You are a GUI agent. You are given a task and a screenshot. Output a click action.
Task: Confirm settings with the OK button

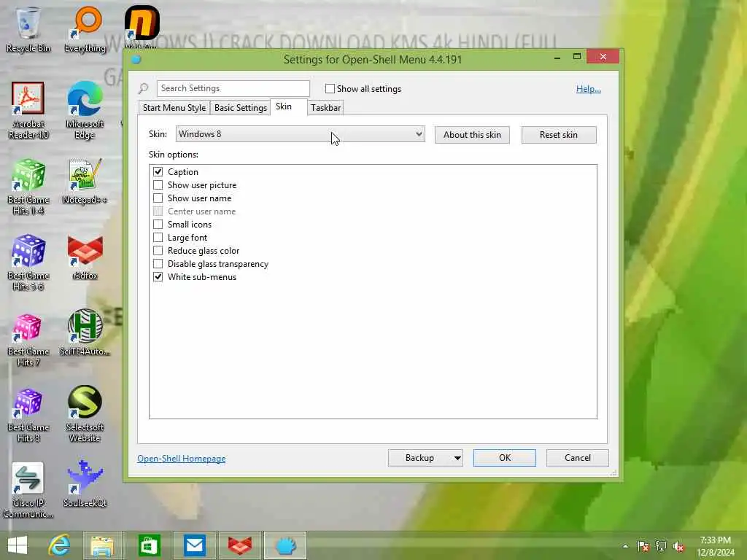505,458
